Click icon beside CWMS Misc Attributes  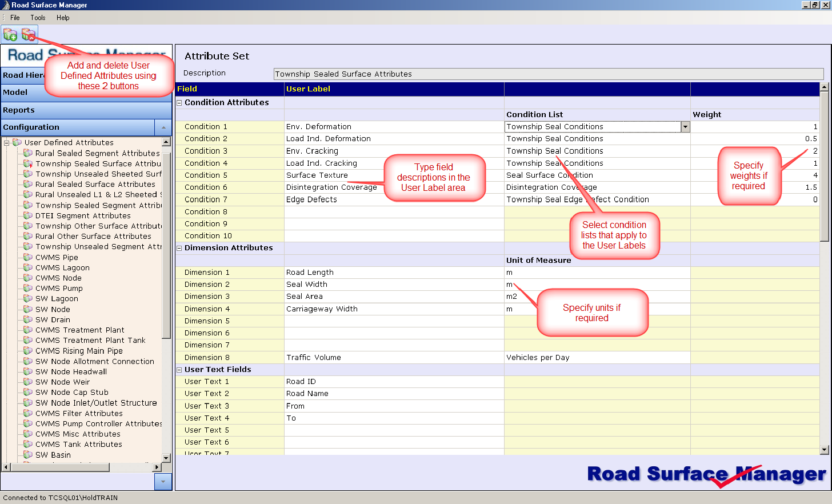coord(27,434)
